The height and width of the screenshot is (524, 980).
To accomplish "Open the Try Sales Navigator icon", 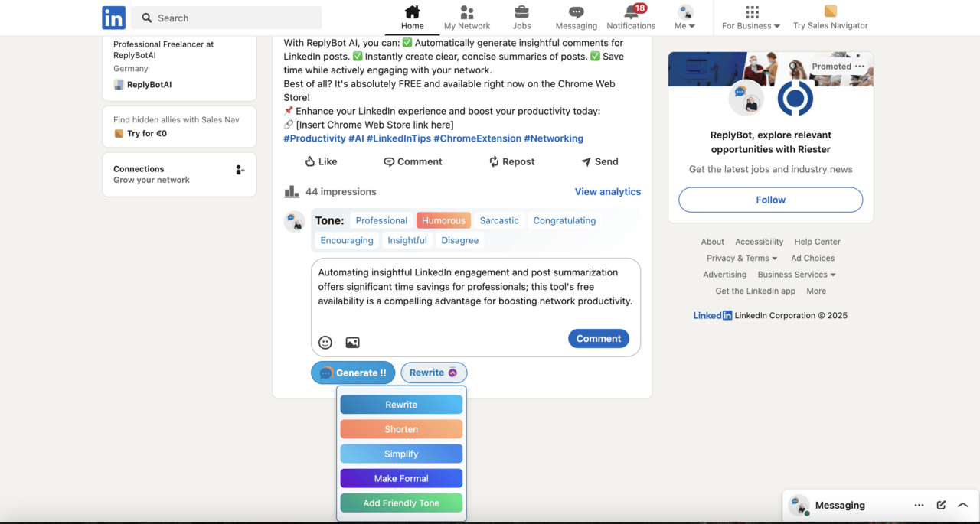I will [x=831, y=11].
